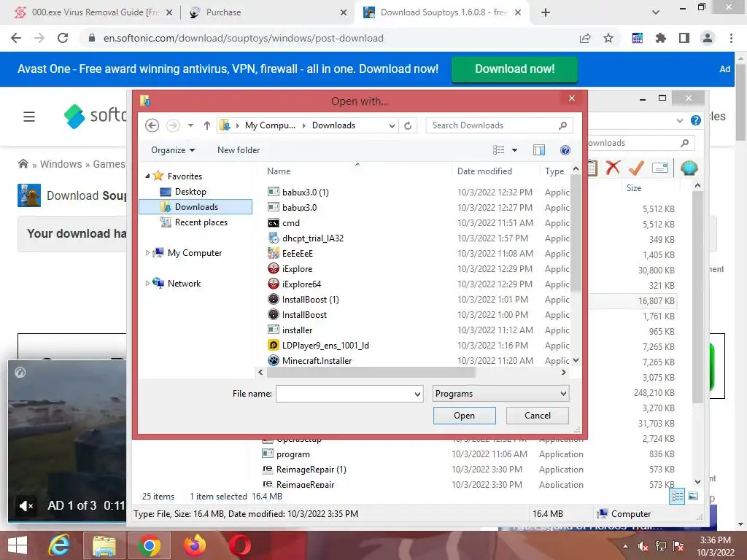Create a New folder
Viewport: 747px width, 560px height.
coord(239,150)
